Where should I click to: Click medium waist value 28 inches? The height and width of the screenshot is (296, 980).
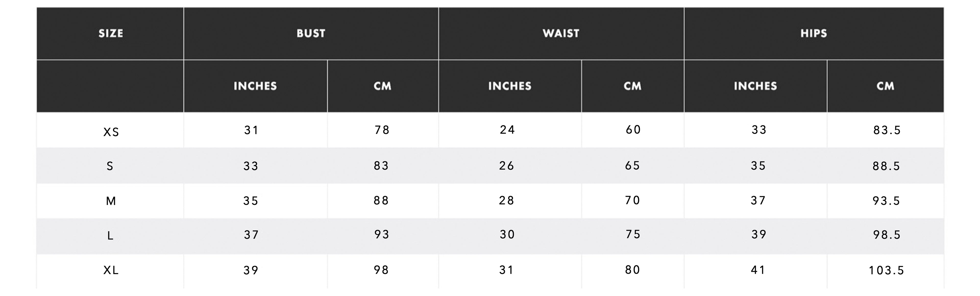(x=506, y=201)
